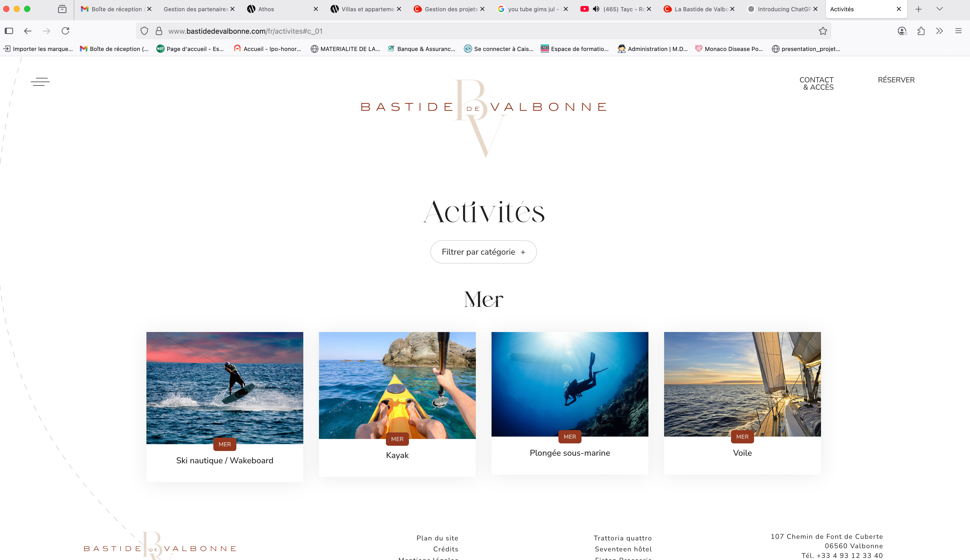This screenshot has width=970, height=560.
Task: Open the account profile icon
Action: click(902, 31)
